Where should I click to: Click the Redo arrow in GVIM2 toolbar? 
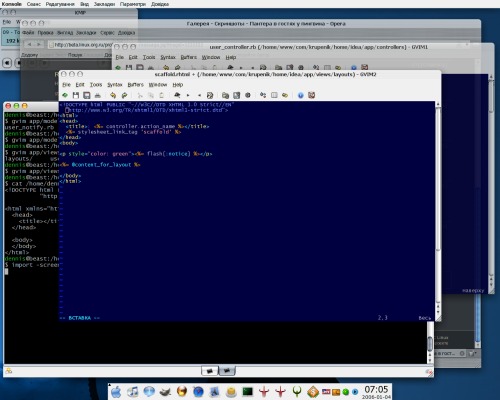pos(124,95)
